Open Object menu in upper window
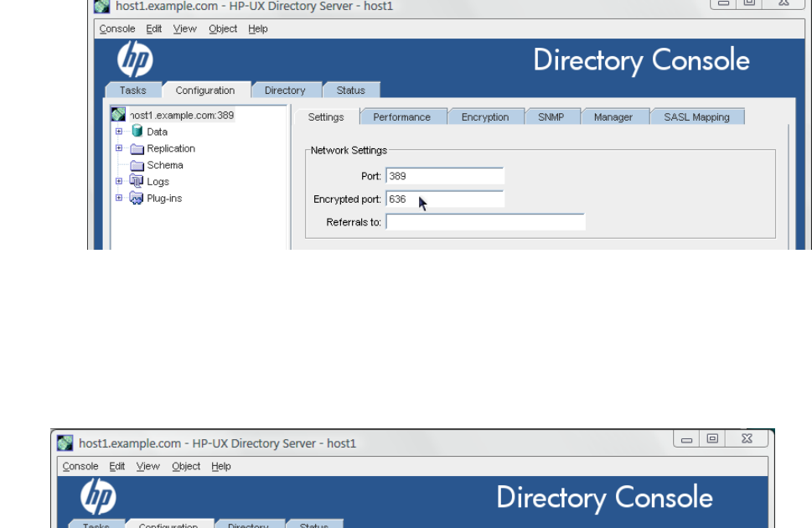 coord(223,29)
